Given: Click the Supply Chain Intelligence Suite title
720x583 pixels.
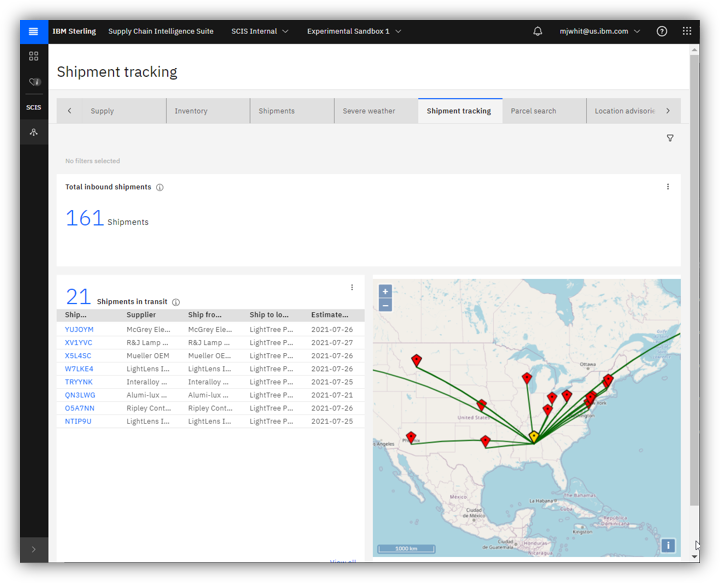Looking at the screenshot, I should pyautogui.click(x=161, y=31).
